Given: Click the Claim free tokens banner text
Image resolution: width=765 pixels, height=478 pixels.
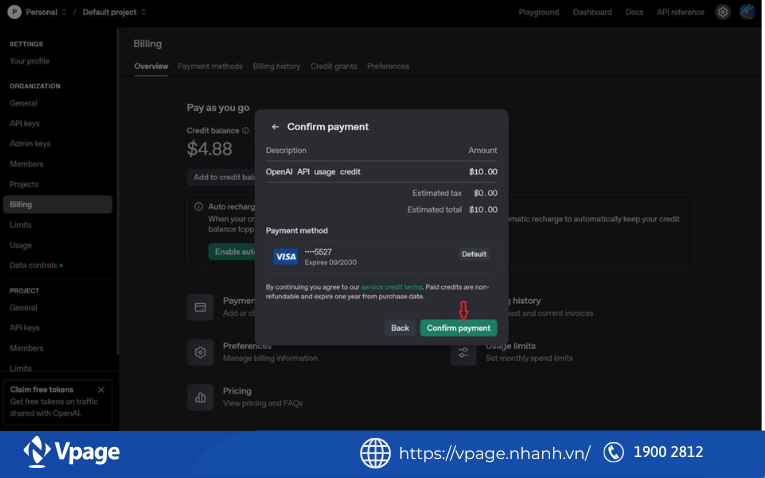Looking at the screenshot, I should (41, 389).
